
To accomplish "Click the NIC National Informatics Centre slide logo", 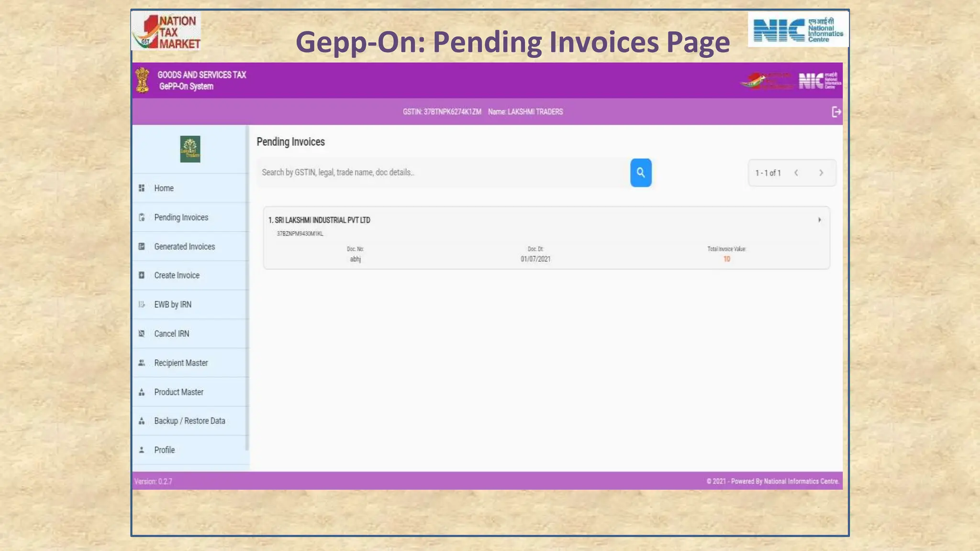I will tap(798, 30).
